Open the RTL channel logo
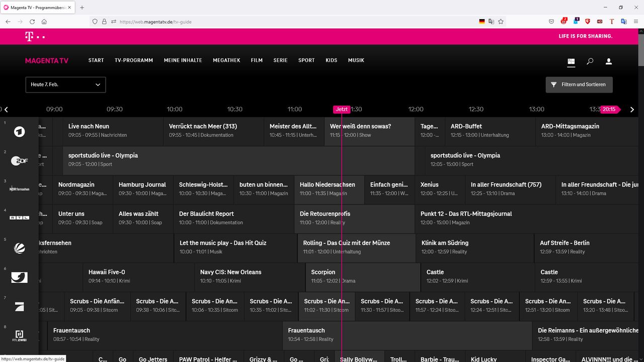Image resolution: width=644 pixels, height=362 pixels. coord(19,218)
